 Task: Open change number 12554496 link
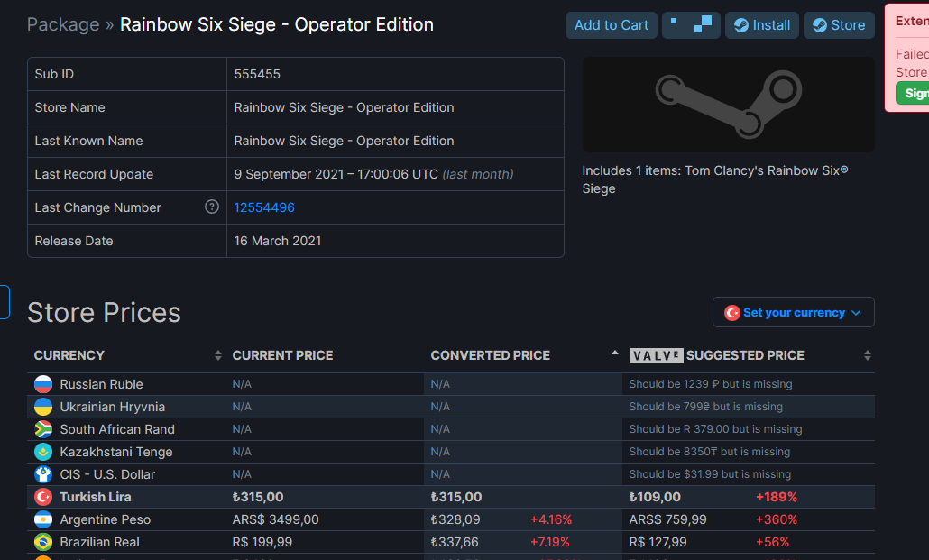tap(264, 207)
